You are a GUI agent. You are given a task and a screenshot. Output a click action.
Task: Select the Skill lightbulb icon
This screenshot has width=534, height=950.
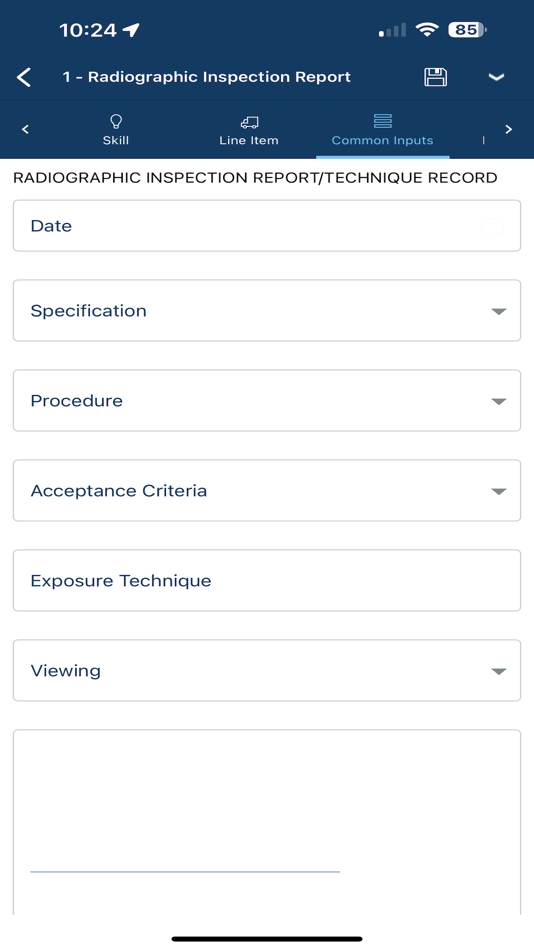point(115,121)
